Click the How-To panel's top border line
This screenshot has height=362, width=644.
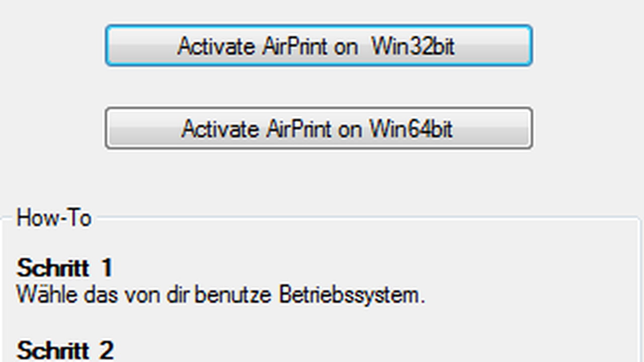coord(367,218)
